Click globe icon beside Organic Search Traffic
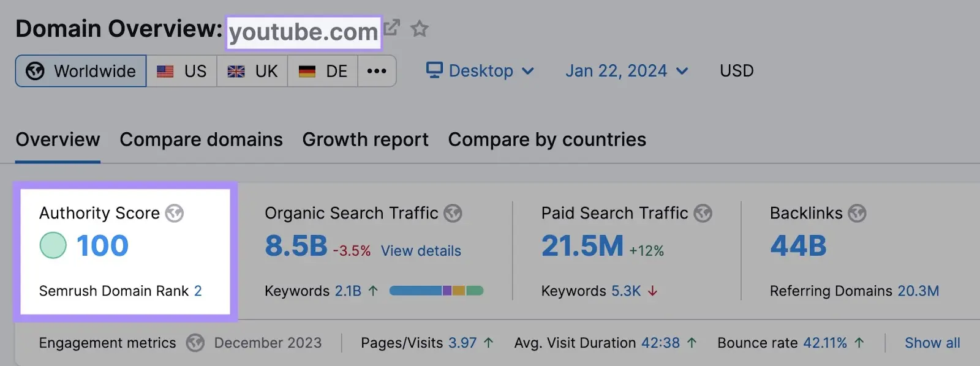The image size is (980, 366). point(453,213)
